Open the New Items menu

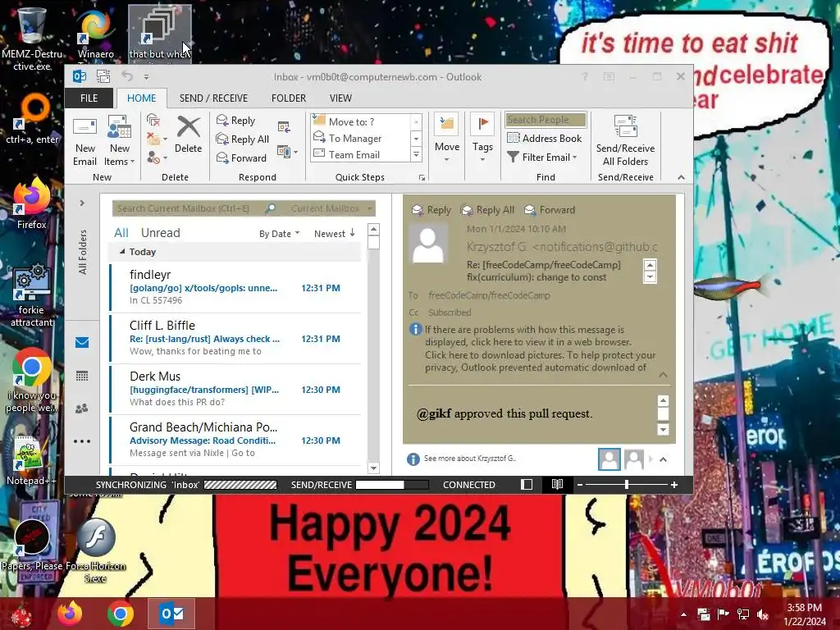point(120,141)
